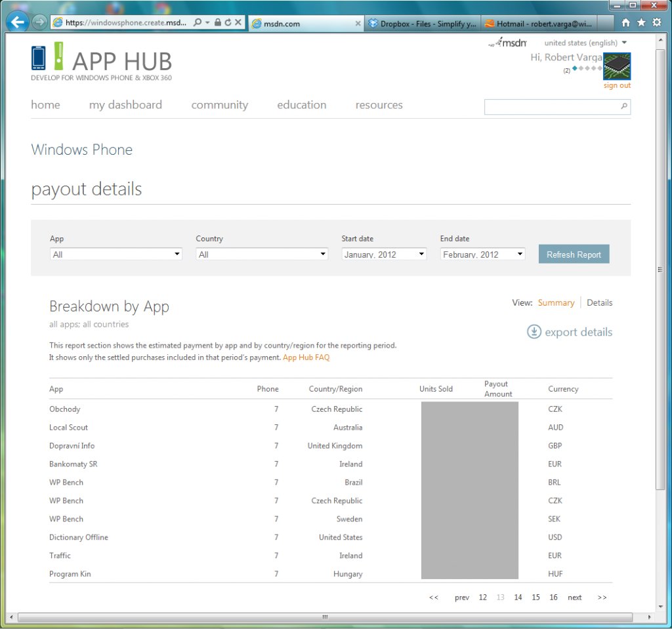Open the Country filter dropdown

click(x=262, y=254)
